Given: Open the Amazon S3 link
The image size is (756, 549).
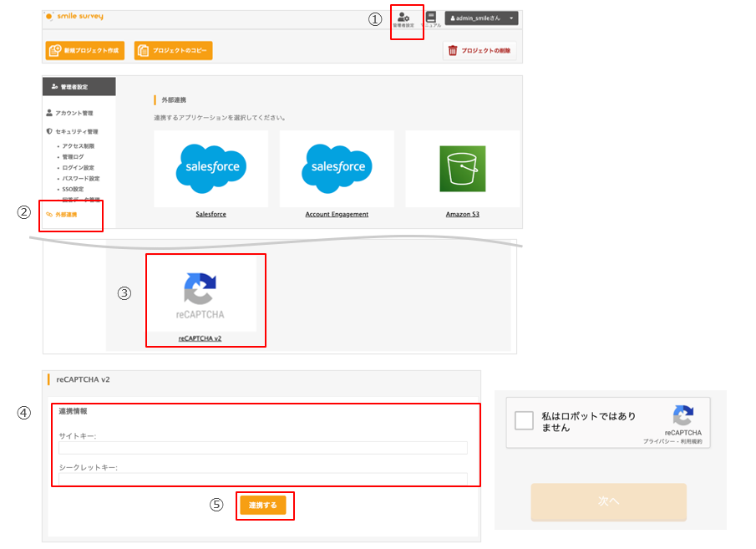Looking at the screenshot, I should [x=463, y=214].
